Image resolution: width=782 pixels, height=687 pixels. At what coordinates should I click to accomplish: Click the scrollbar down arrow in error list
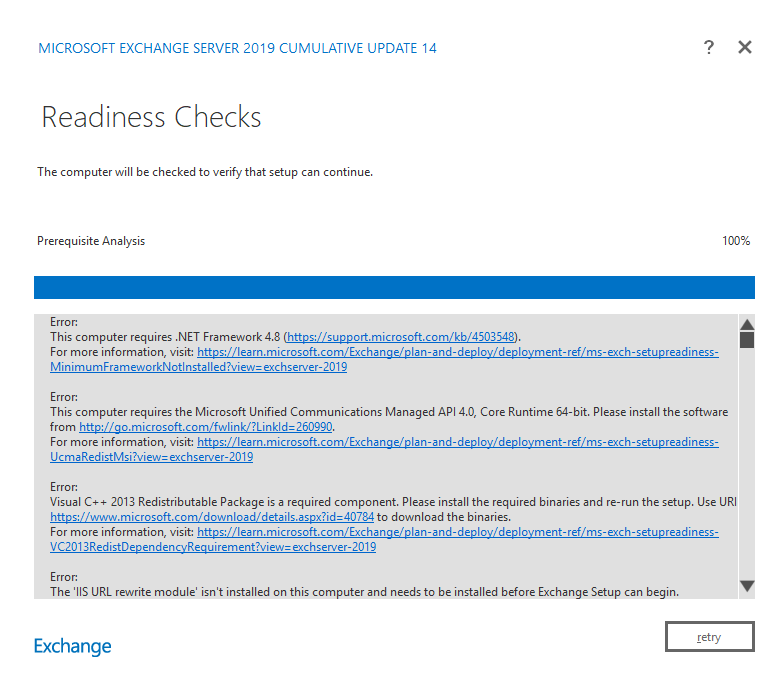click(x=746, y=585)
